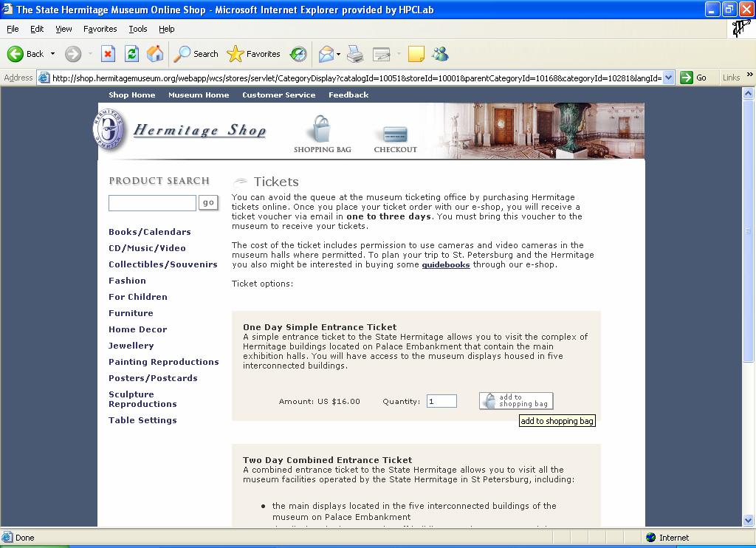This screenshot has width=756, height=548.
Task: Click the Checkout credit card icon
Action: point(395,134)
